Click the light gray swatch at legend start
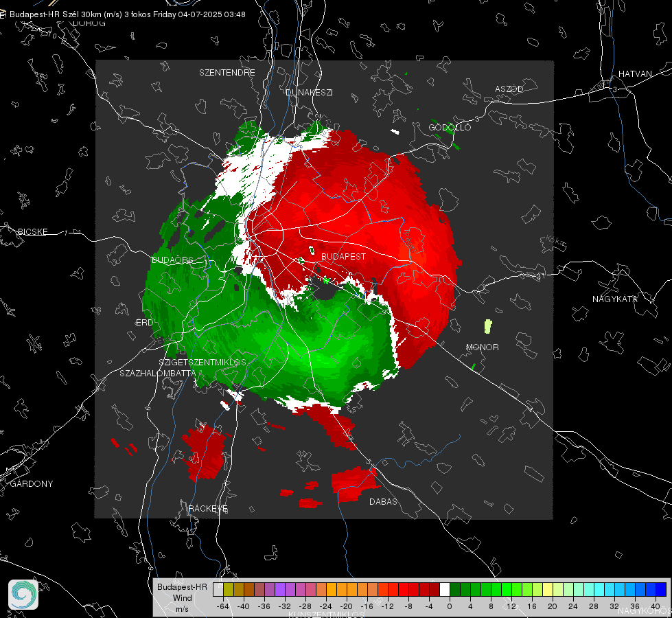Image resolution: width=672 pixels, height=618 pixels. [x=218, y=589]
